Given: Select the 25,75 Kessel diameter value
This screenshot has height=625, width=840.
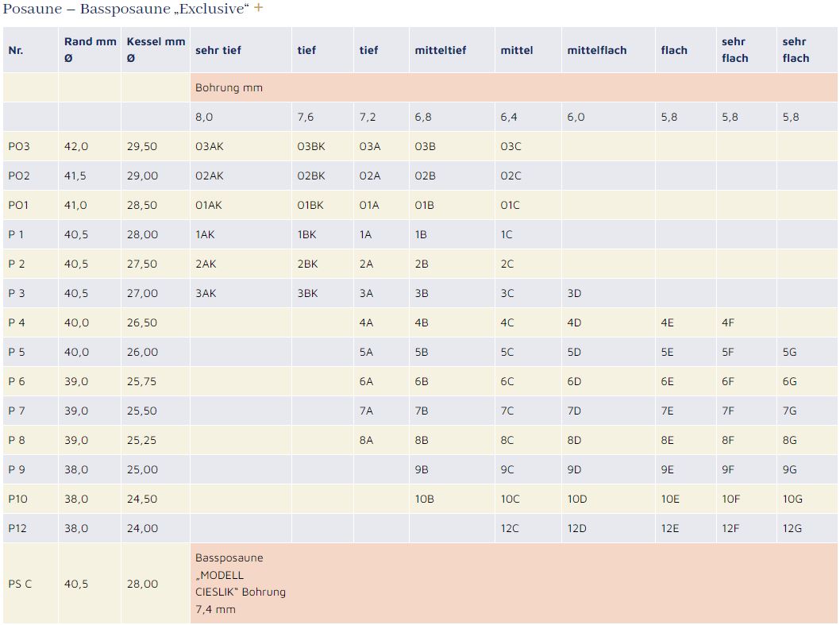Looking at the screenshot, I should point(142,381).
